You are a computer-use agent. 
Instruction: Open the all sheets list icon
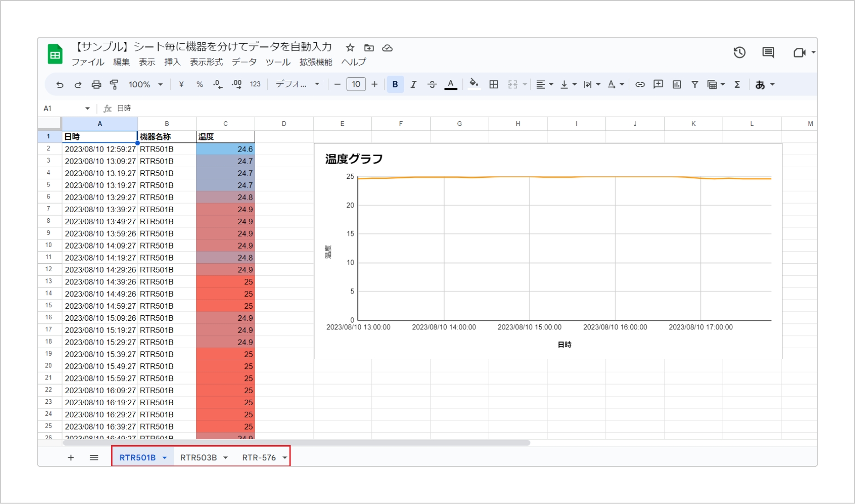point(94,458)
